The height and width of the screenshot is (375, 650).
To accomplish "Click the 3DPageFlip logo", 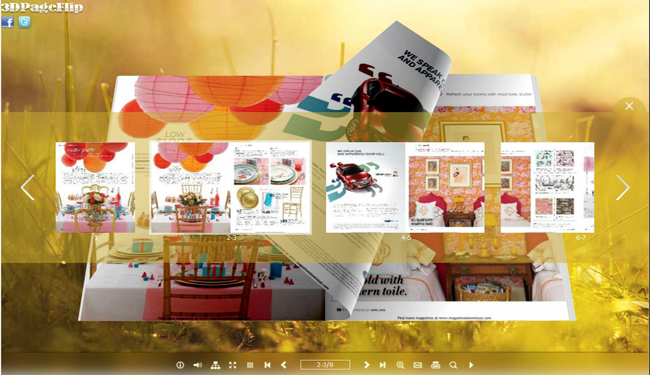I will (42, 7).
